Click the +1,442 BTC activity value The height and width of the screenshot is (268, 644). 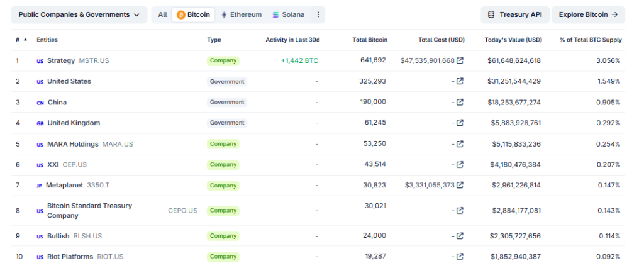(300, 60)
